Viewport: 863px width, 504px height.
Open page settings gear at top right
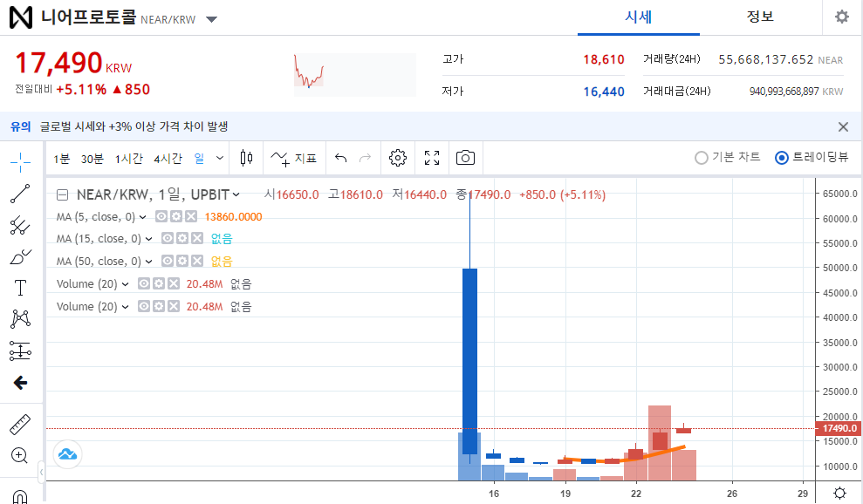click(x=841, y=17)
